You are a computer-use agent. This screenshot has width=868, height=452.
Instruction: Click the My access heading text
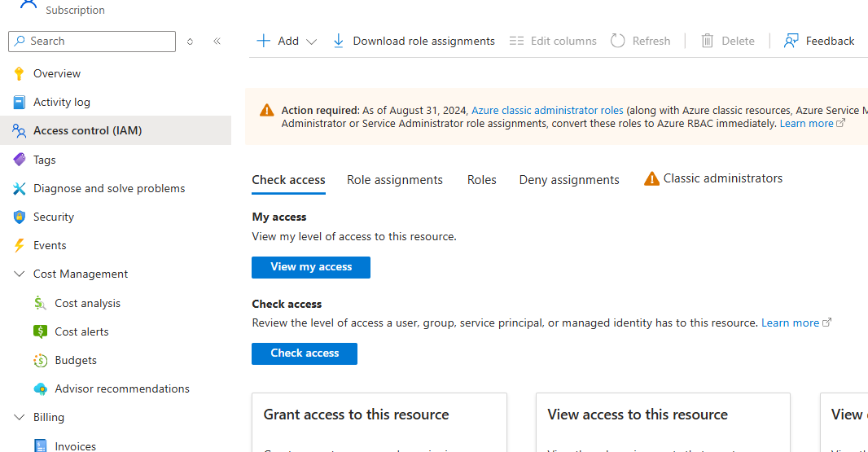tap(279, 217)
